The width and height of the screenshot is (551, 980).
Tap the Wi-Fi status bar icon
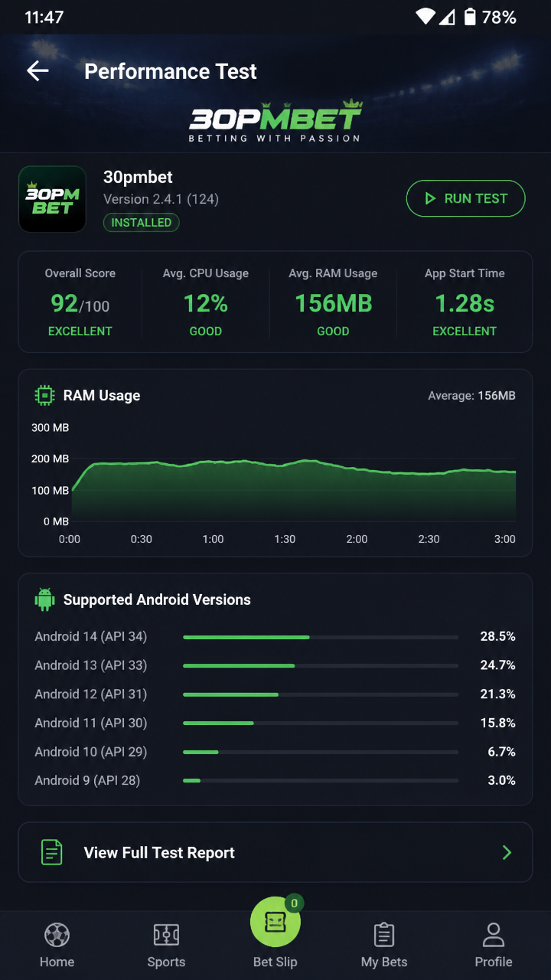tap(425, 17)
